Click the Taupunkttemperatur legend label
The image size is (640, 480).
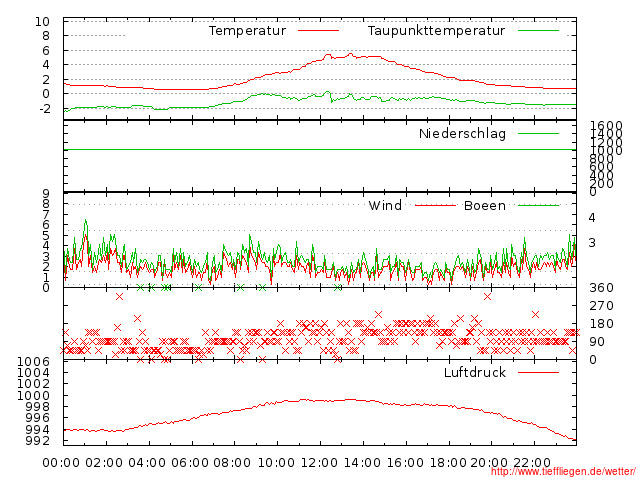click(435, 31)
